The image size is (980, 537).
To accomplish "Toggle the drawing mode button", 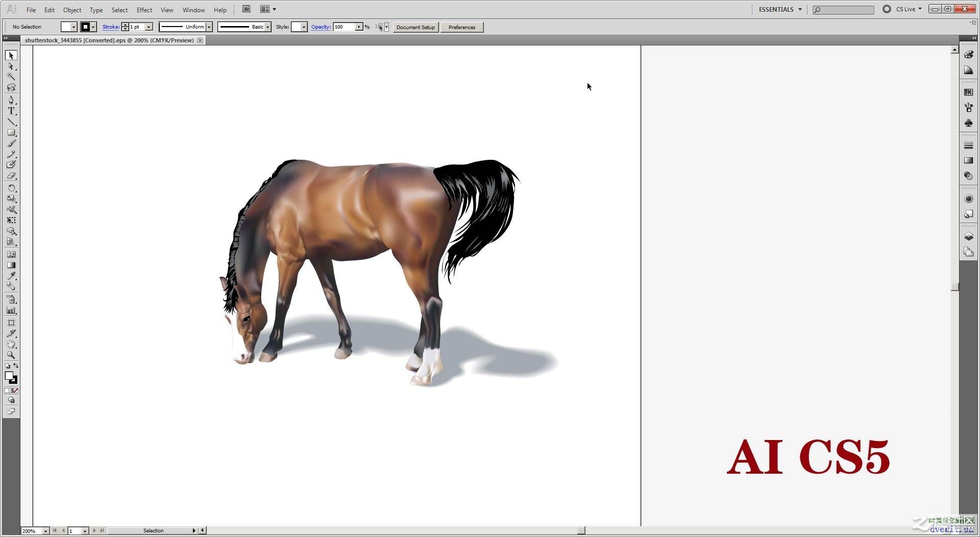I will click(x=11, y=400).
